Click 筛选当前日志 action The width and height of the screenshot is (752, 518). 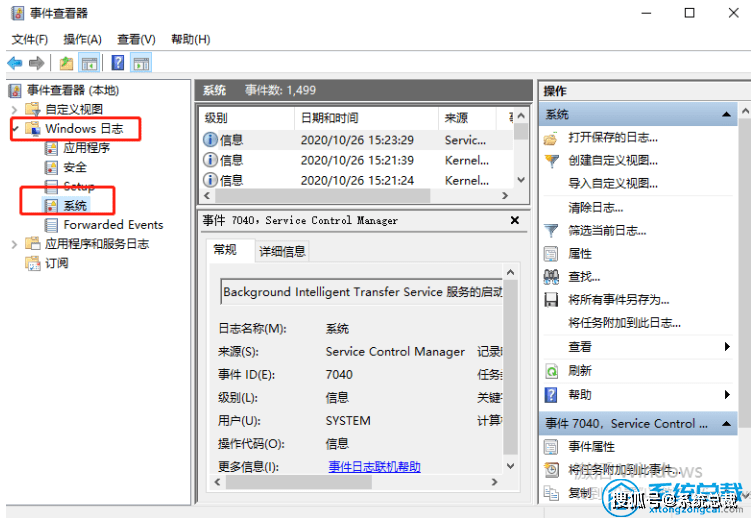coord(607,231)
